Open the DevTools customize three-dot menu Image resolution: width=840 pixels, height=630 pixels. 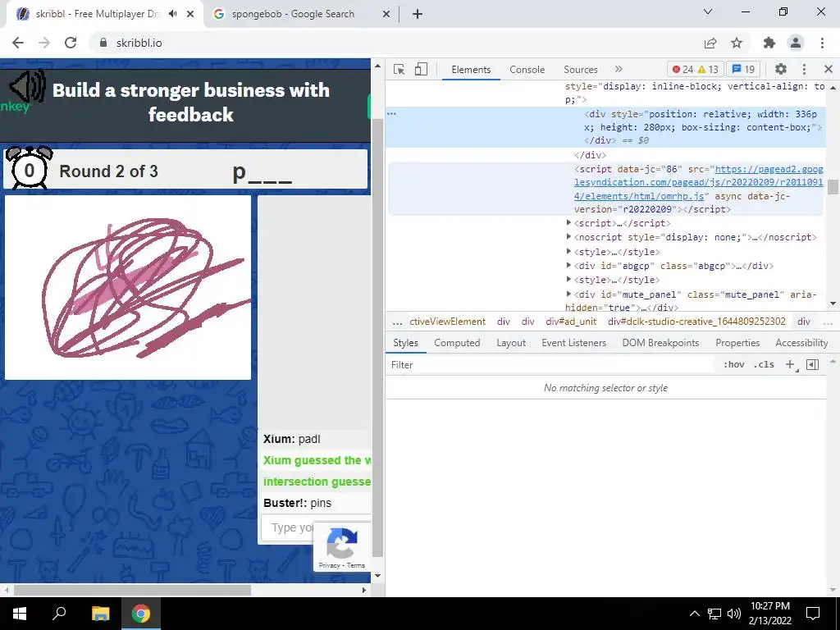[x=804, y=69]
